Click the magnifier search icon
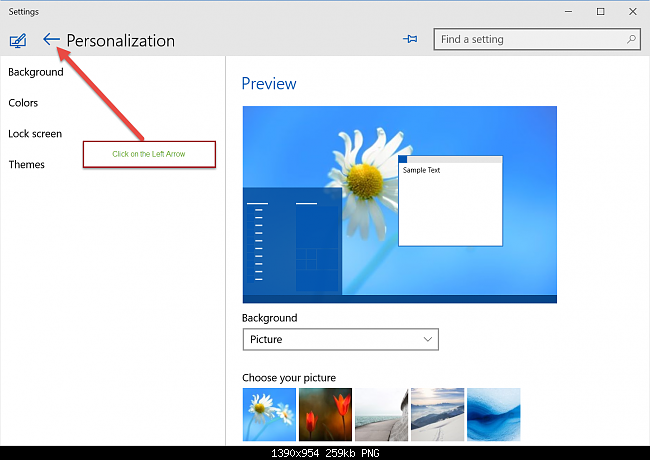The image size is (650, 460). 631,39
